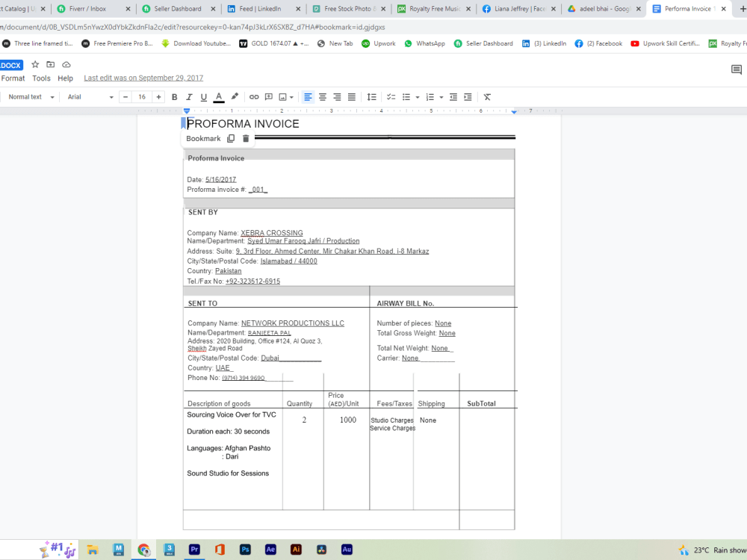The image size is (747, 560).
Task: Open the Download Youtube bookmark
Action: pos(196,43)
